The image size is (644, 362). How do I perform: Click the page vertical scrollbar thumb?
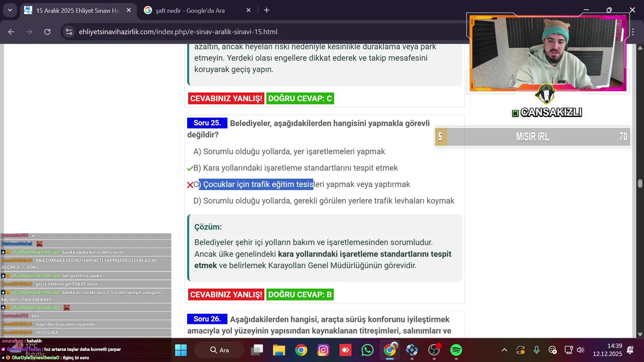pyautogui.click(x=640, y=184)
